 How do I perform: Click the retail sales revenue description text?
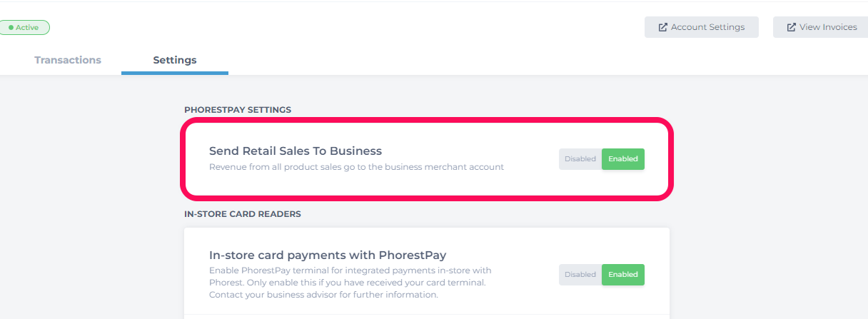point(356,167)
